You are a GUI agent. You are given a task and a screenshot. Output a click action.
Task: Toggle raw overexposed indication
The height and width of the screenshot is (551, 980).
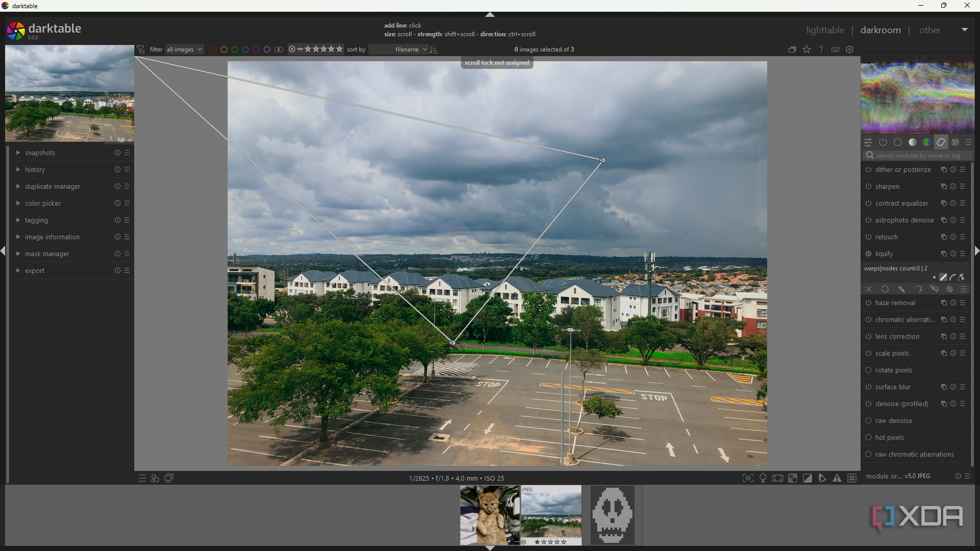(793, 478)
